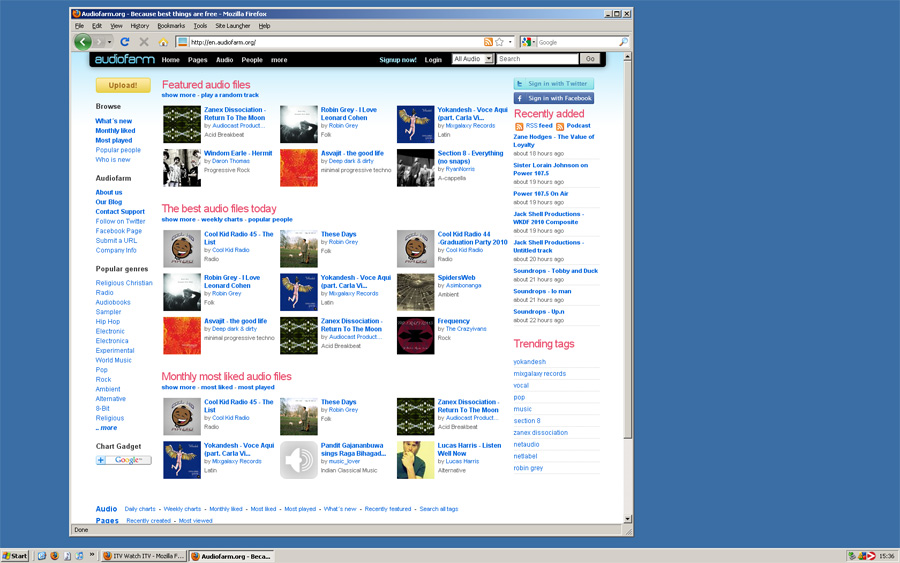The image size is (900, 563).
Task: Open the yokandesh trending tag
Action: (x=529, y=362)
